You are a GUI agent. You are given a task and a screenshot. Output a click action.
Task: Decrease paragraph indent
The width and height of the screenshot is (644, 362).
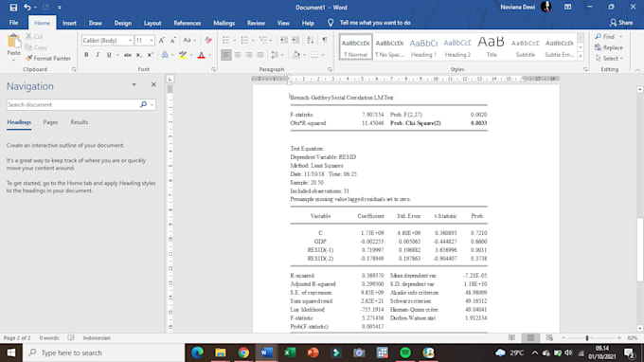click(x=284, y=40)
